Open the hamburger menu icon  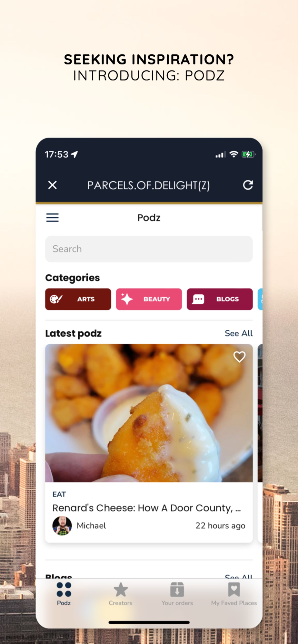52,218
